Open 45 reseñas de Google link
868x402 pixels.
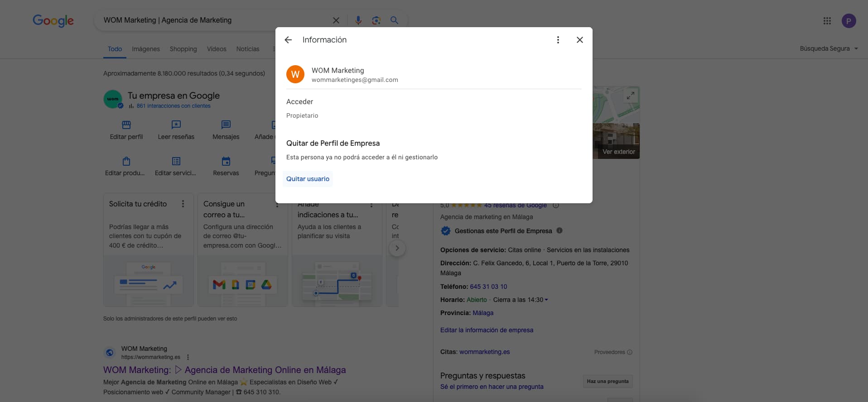coord(516,206)
